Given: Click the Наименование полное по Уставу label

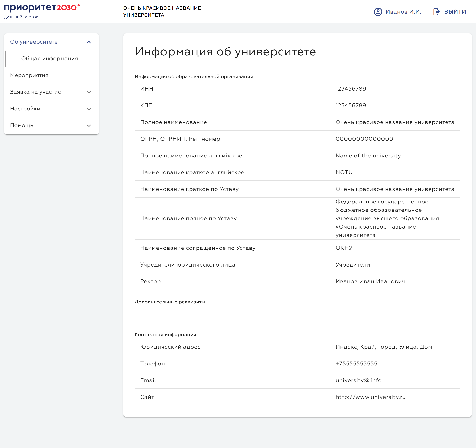Looking at the screenshot, I should pyautogui.click(x=189, y=218).
